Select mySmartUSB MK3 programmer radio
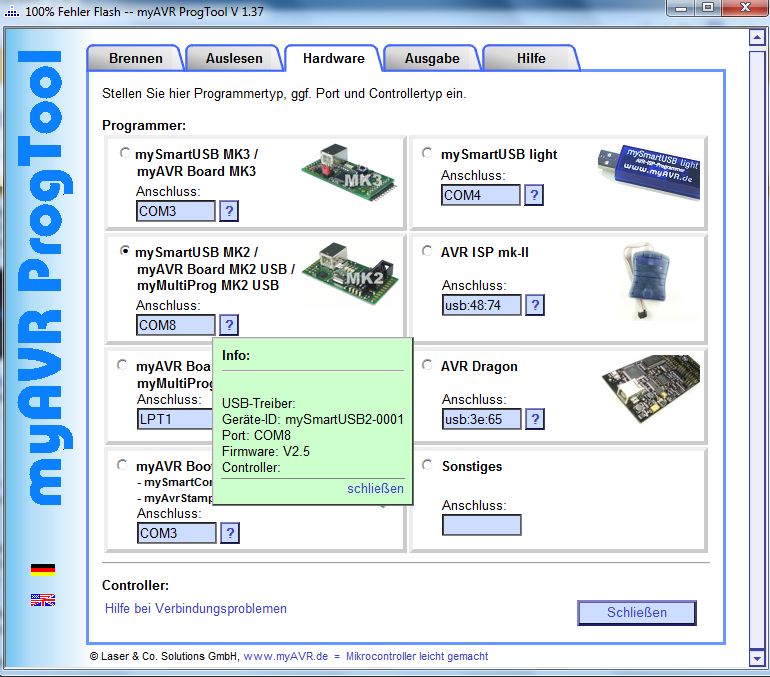770x677 pixels. pyautogui.click(x=125, y=153)
